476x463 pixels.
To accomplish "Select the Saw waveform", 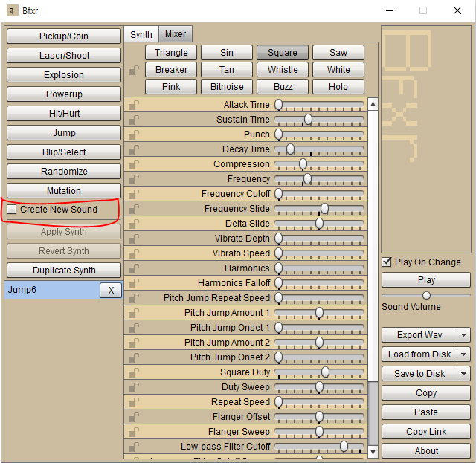I will pyautogui.click(x=338, y=53).
